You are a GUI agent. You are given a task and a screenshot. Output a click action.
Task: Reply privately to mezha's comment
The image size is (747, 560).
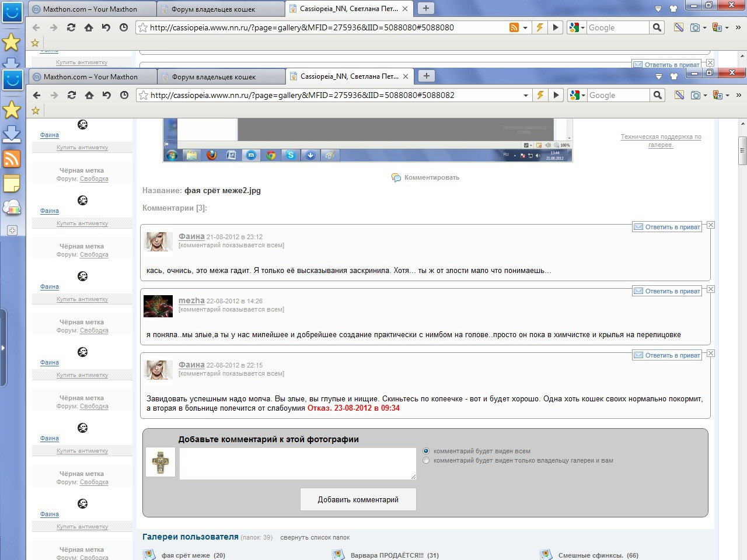coord(667,291)
